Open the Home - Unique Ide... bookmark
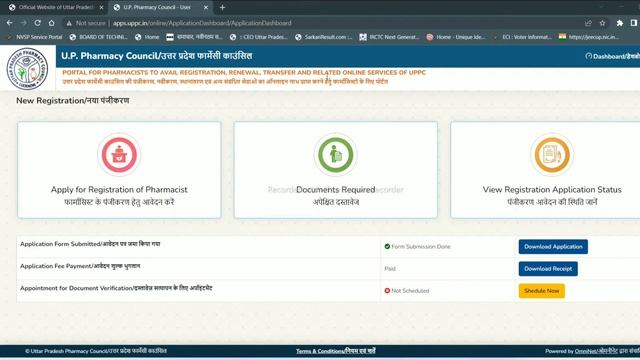This screenshot has width=640, height=360. click(x=456, y=37)
